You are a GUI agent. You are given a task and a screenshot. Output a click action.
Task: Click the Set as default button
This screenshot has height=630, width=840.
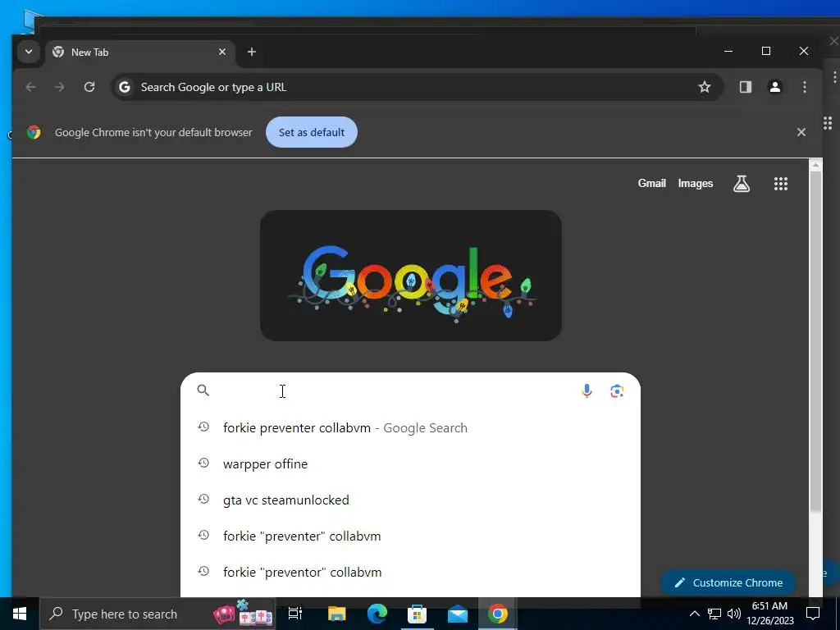(x=312, y=132)
